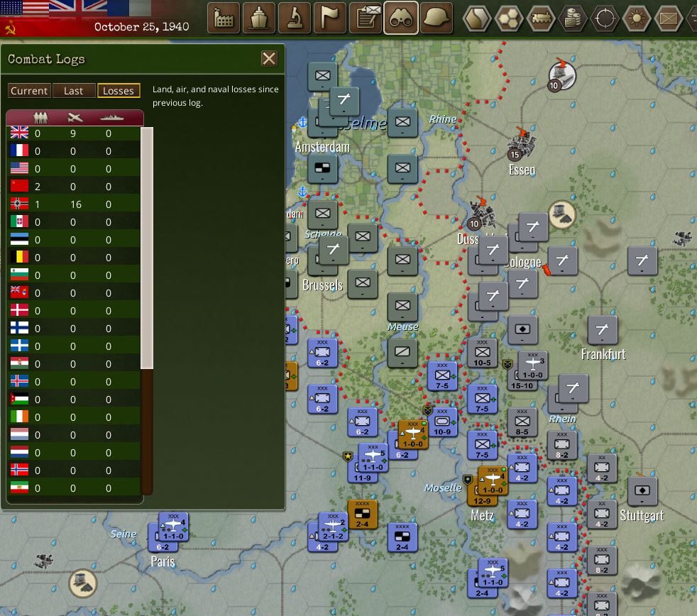Open the research microscope menu
This screenshot has height=616, width=697.
pos(295,18)
